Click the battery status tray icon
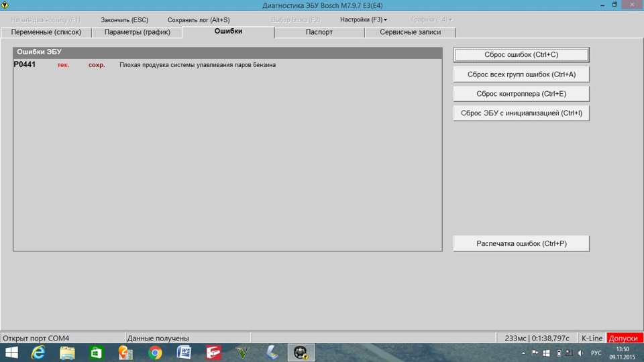The image size is (644, 362). 559,353
